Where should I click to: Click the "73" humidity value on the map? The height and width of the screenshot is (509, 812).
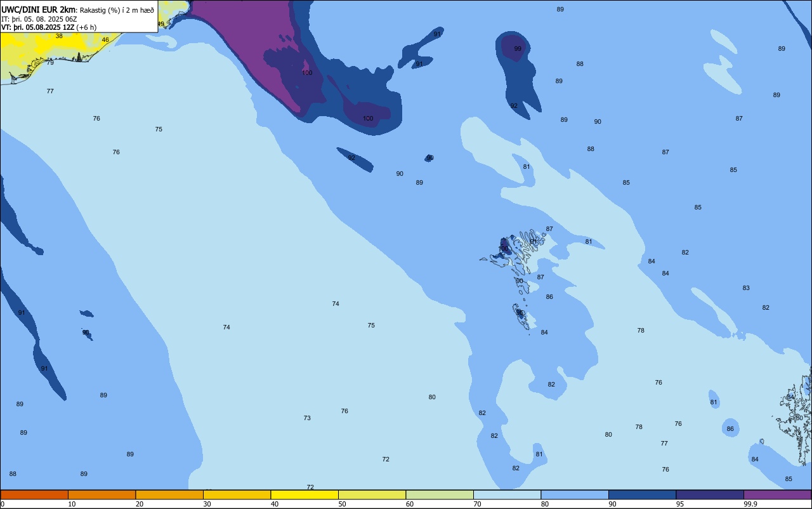click(x=307, y=418)
